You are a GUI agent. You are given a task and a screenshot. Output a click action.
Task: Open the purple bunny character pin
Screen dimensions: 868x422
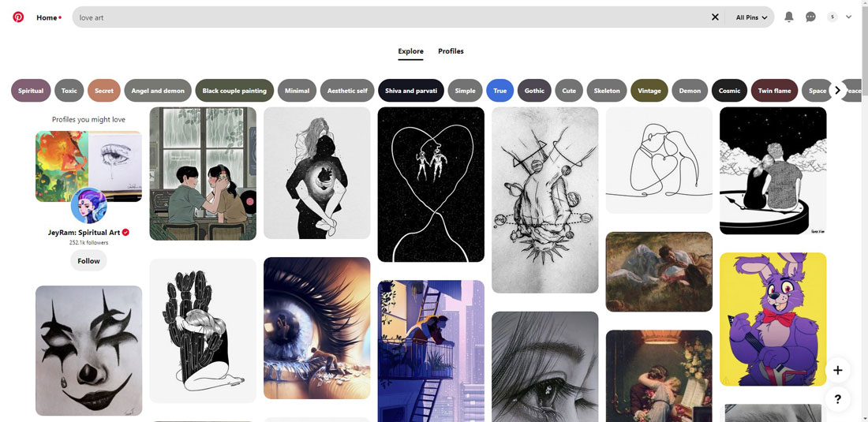(773, 319)
